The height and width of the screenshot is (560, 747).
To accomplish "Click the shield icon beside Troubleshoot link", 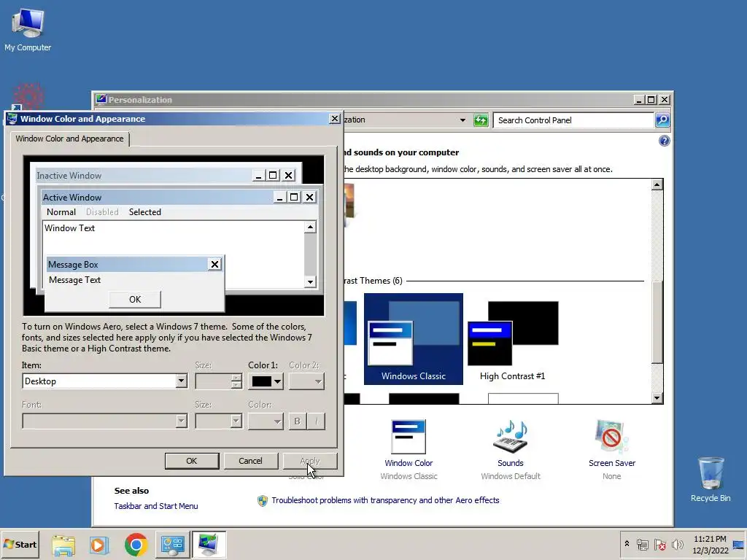I will tap(263, 500).
